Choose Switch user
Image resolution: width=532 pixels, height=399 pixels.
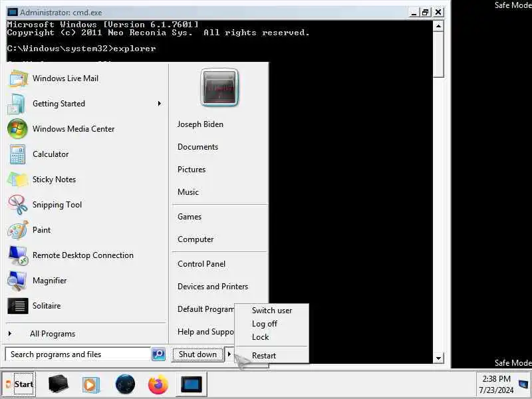tap(272, 311)
